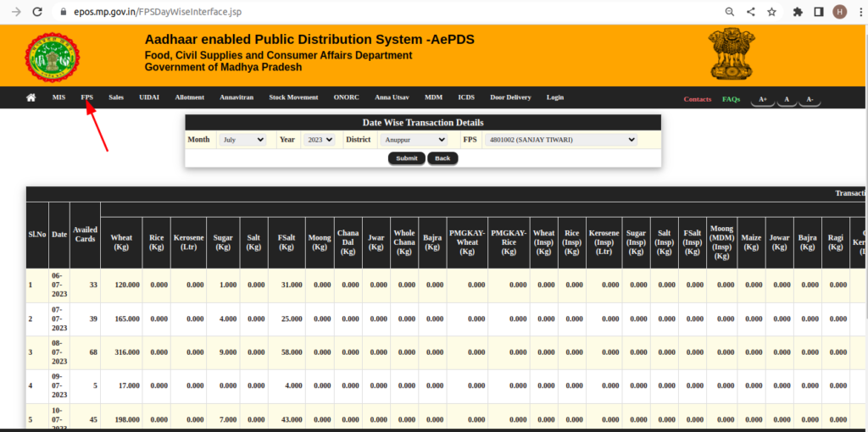Open the Sales menu
Viewport: 868px width, 432px height.
(x=116, y=97)
